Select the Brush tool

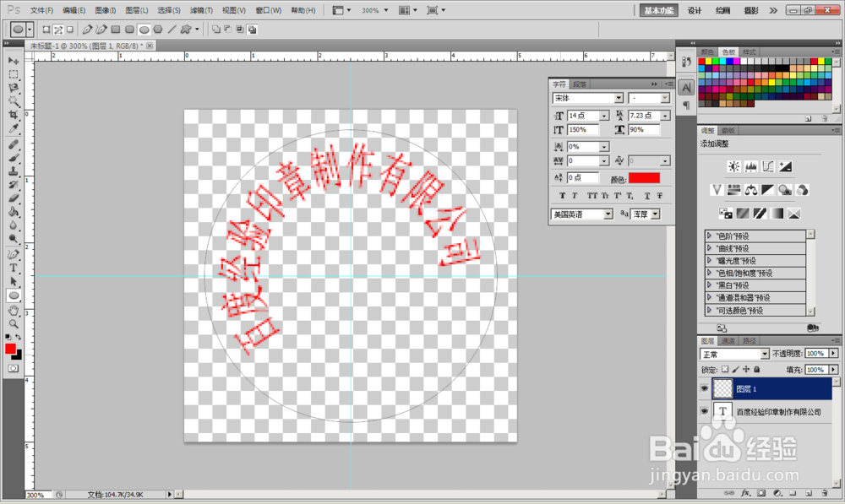tap(14, 158)
